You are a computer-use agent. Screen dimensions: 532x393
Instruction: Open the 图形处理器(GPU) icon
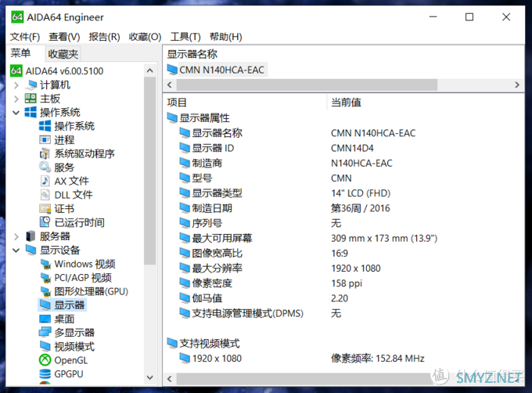[45, 291]
